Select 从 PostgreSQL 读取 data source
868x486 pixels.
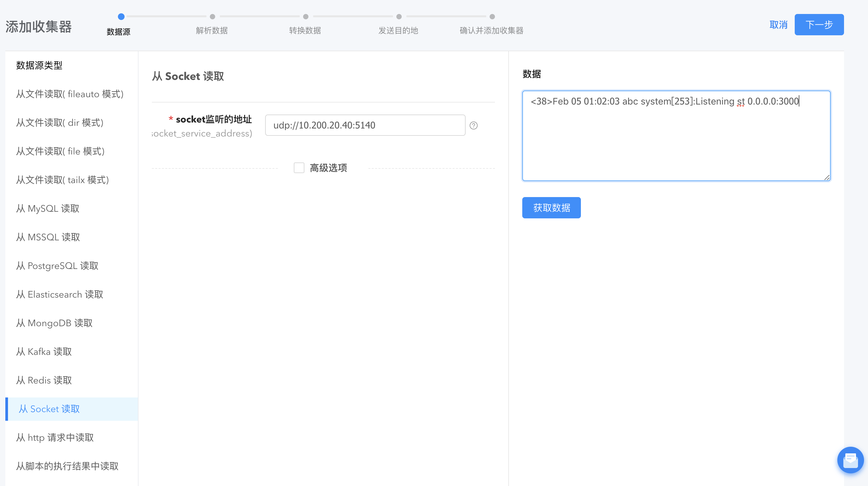[x=72, y=266]
